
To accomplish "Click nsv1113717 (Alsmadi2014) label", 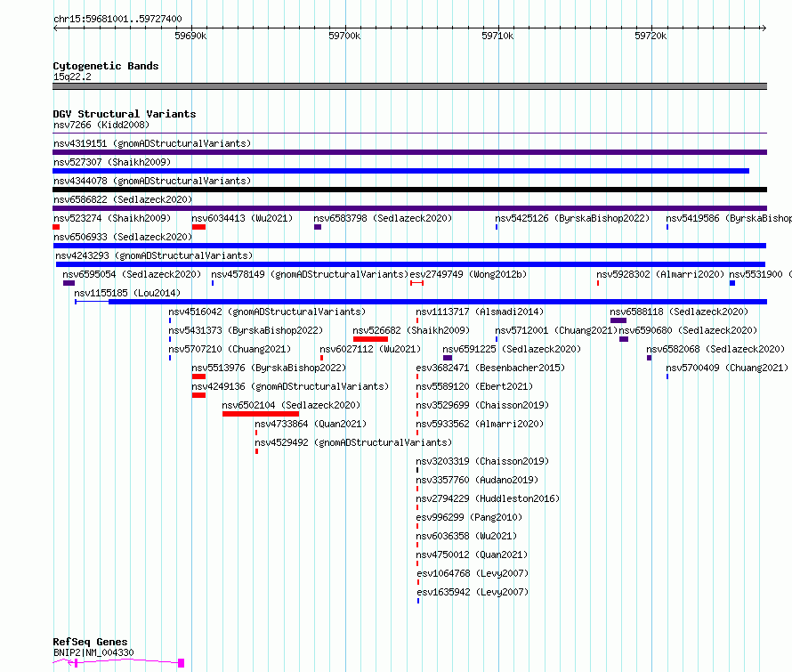I will (x=480, y=312).
